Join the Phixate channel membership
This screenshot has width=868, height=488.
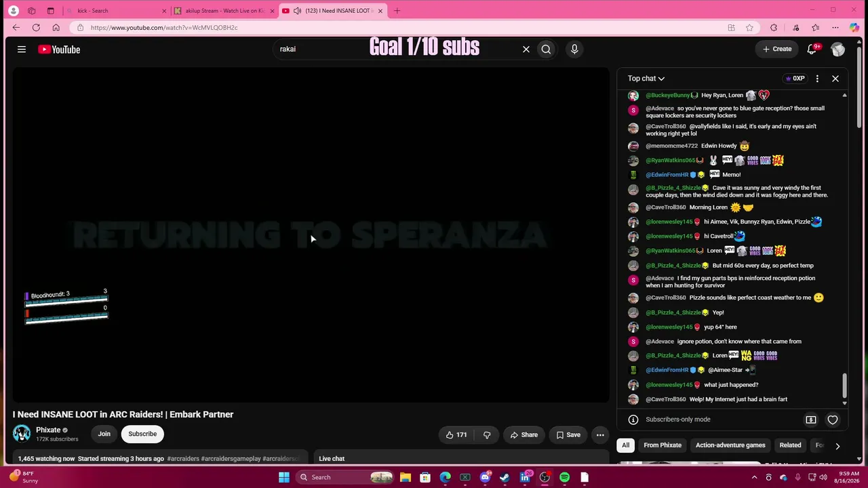[104, 434]
